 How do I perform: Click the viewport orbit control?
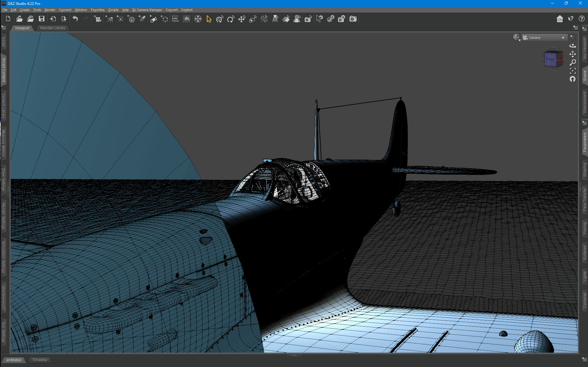(x=573, y=46)
